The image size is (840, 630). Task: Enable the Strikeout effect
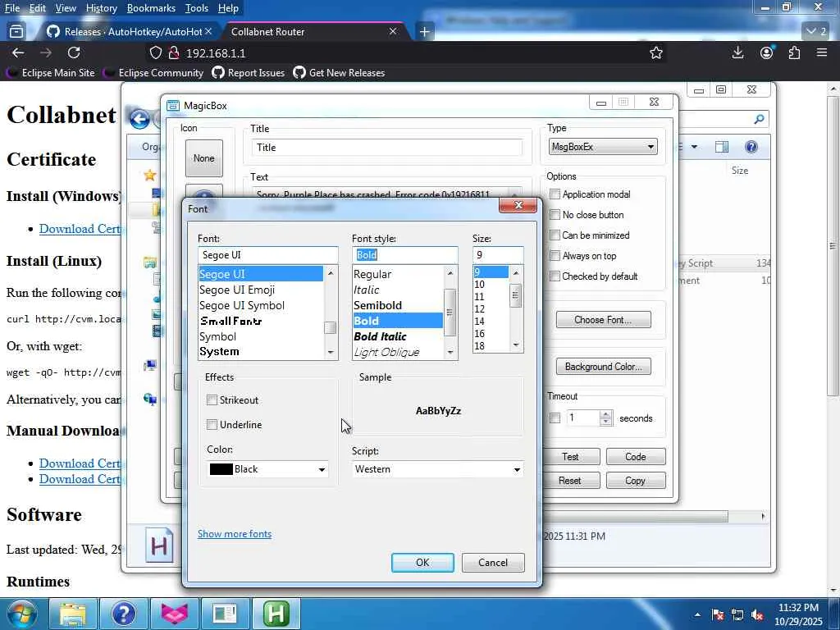(x=212, y=399)
